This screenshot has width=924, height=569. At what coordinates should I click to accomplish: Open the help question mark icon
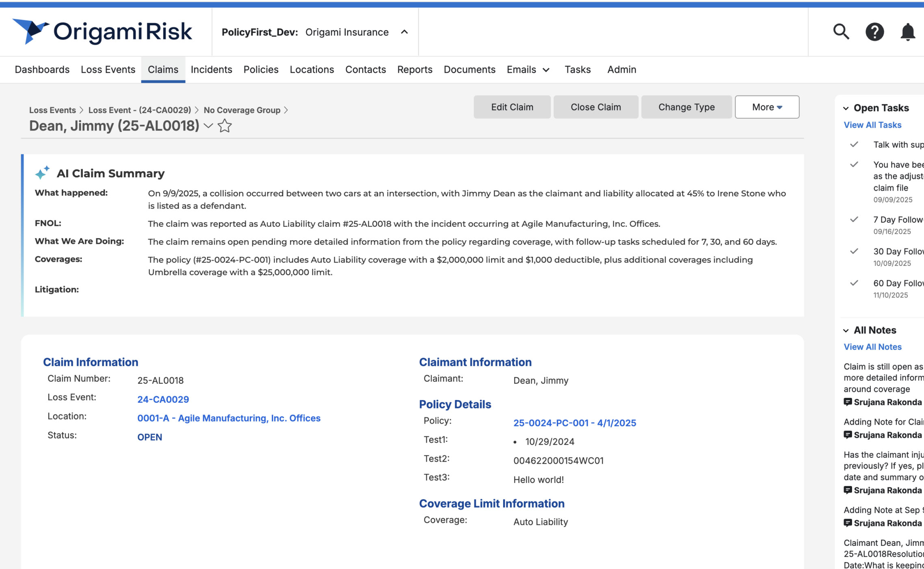874,32
